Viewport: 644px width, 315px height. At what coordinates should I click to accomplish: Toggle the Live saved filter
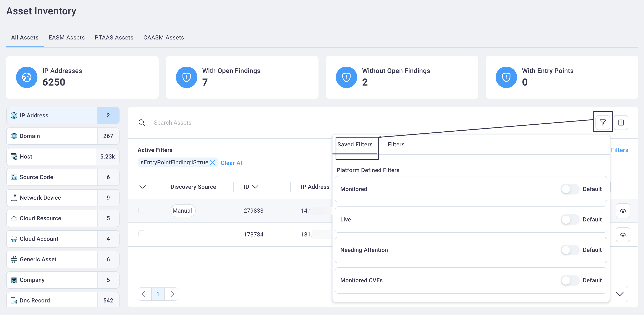[570, 220]
